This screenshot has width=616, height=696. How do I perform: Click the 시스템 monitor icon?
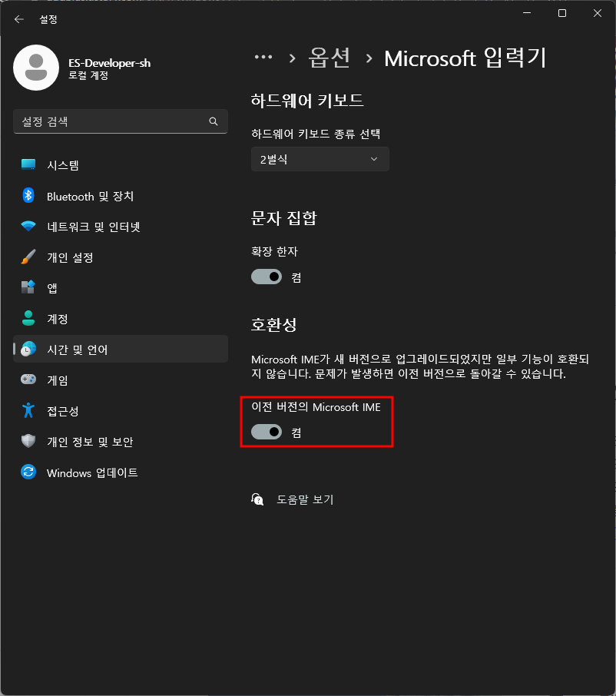(x=28, y=164)
